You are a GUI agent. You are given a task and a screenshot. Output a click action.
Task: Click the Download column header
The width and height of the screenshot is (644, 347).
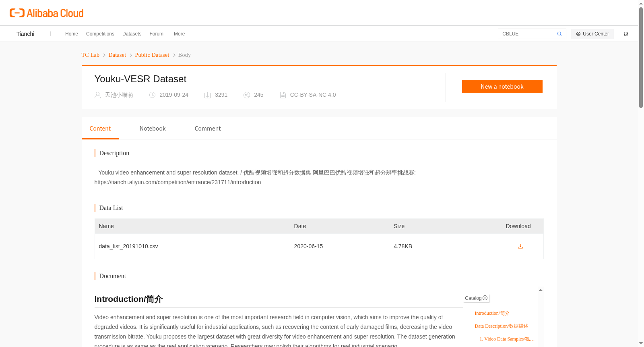pos(518,226)
